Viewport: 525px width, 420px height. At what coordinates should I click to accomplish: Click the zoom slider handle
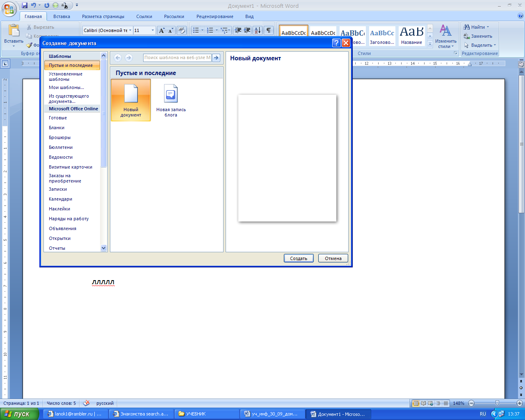(x=497, y=403)
